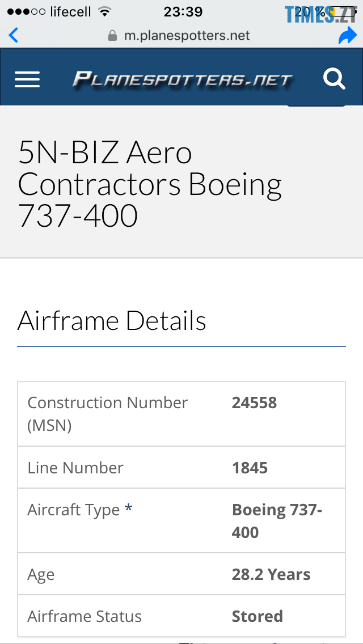Click the asterisk next to Aircraft Type

coord(129,509)
